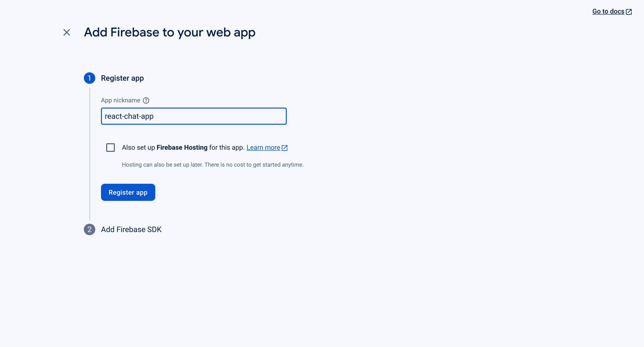The height and width of the screenshot is (347, 644).
Task: Click the bold Firebase Hosting words
Action: click(182, 148)
